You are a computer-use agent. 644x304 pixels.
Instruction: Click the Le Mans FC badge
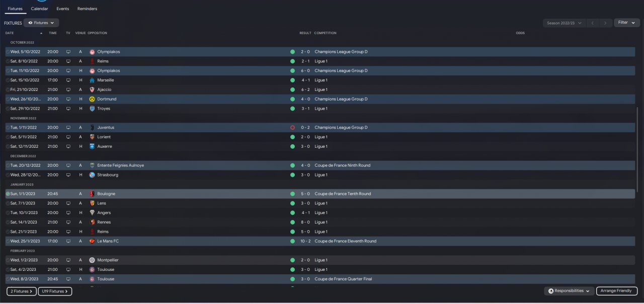pos(92,241)
